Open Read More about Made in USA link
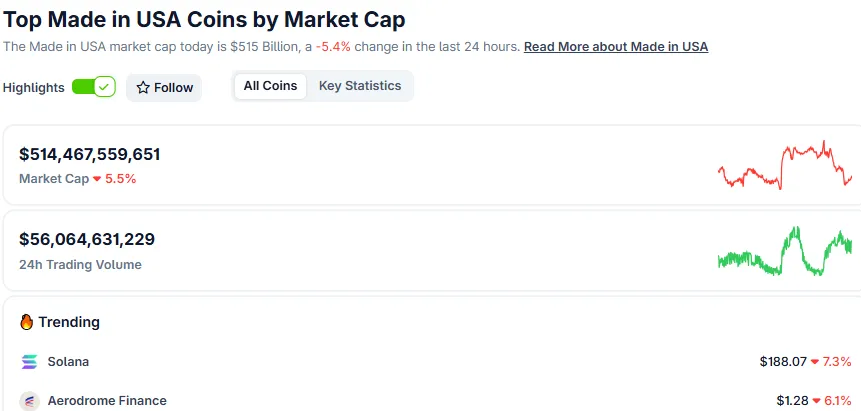 pyautogui.click(x=616, y=47)
